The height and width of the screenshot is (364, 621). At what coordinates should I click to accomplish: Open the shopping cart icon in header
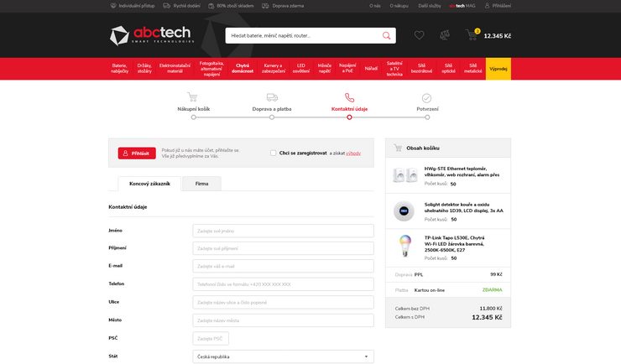(472, 35)
